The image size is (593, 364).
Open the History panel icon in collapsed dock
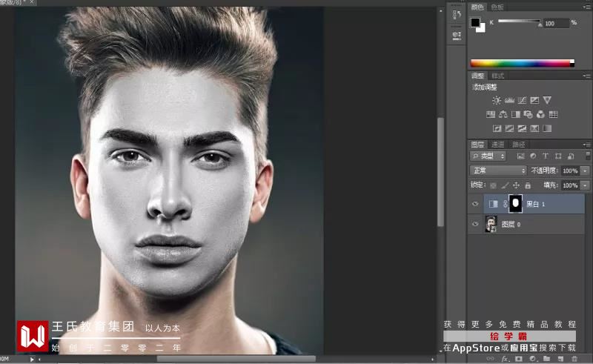tap(457, 15)
